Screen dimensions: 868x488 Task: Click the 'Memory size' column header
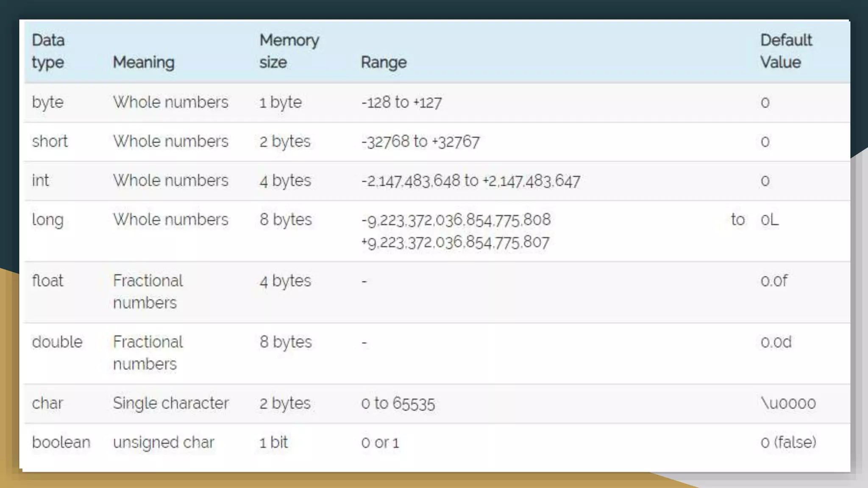tap(289, 51)
